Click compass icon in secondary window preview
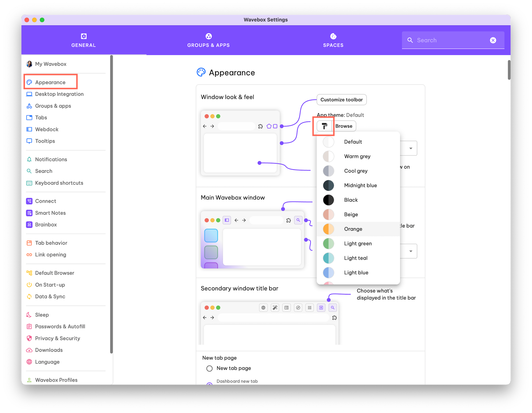The height and width of the screenshot is (413, 532). (298, 308)
